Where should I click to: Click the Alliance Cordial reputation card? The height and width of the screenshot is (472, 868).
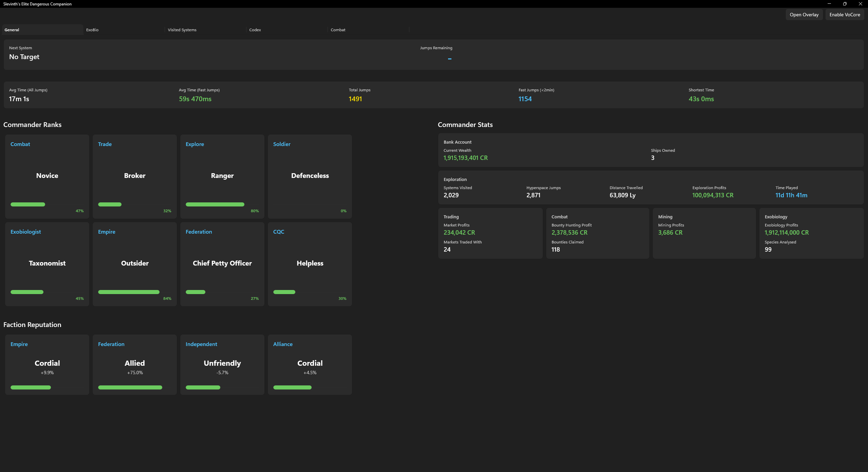pyautogui.click(x=310, y=364)
